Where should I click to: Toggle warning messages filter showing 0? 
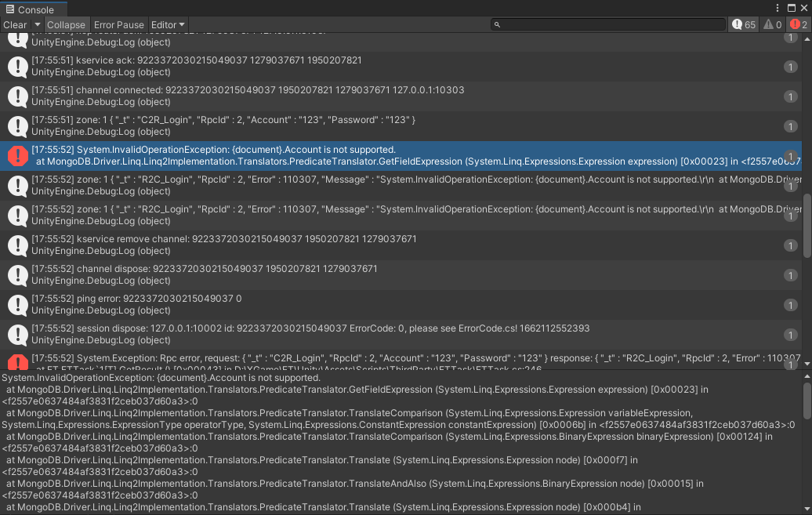772,25
